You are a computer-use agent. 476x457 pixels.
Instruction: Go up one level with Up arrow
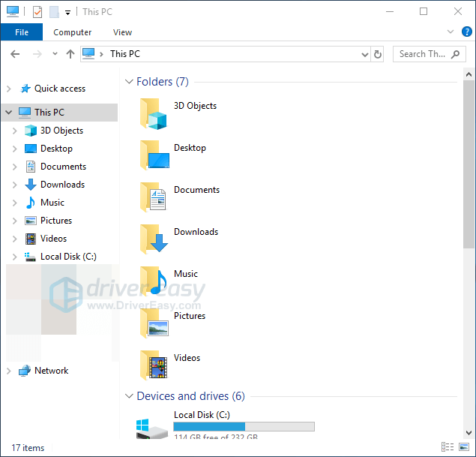click(x=70, y=54)
